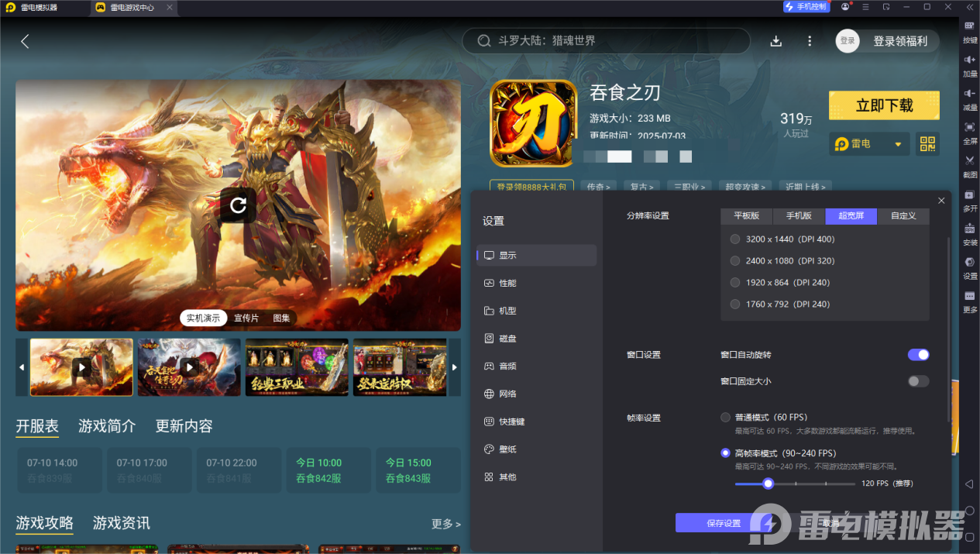Open 网络 settings category
This screenshot has width=980, height=554.
click(x=536, y=394)
